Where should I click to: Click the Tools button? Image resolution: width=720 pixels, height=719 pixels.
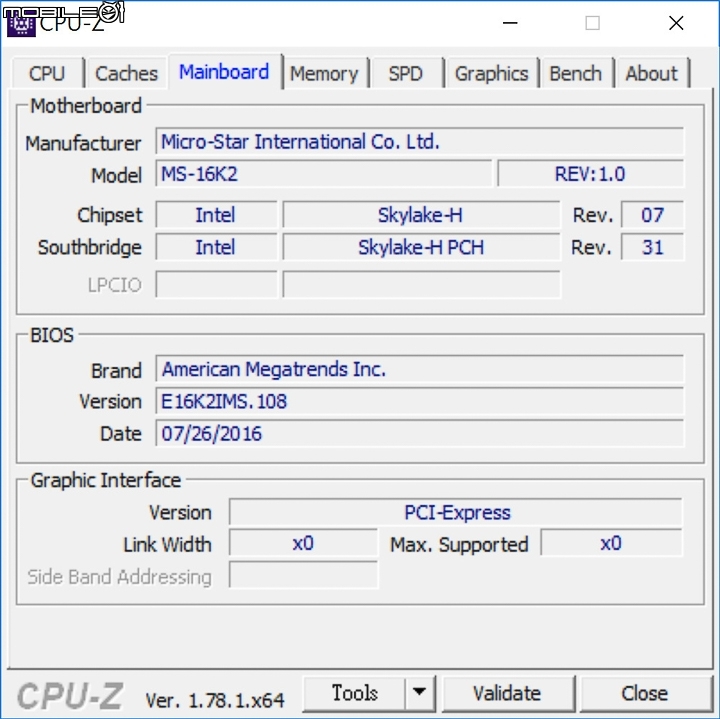click(354, 692)
